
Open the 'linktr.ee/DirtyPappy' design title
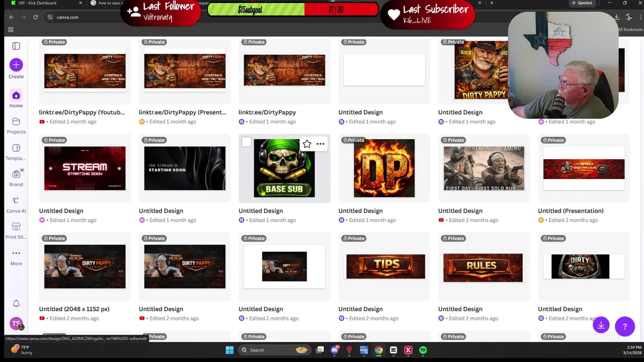tap(267, 112)
